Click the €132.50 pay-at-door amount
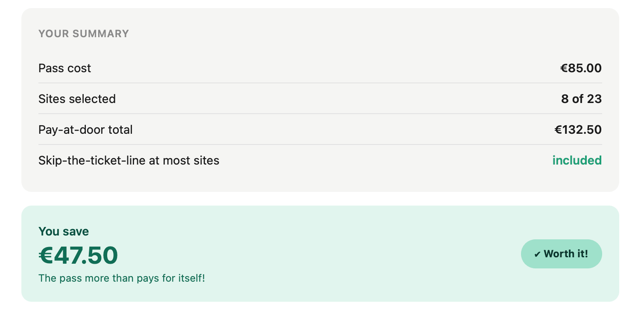The width and height of the screenshot is (644, 312). (578, 130)
